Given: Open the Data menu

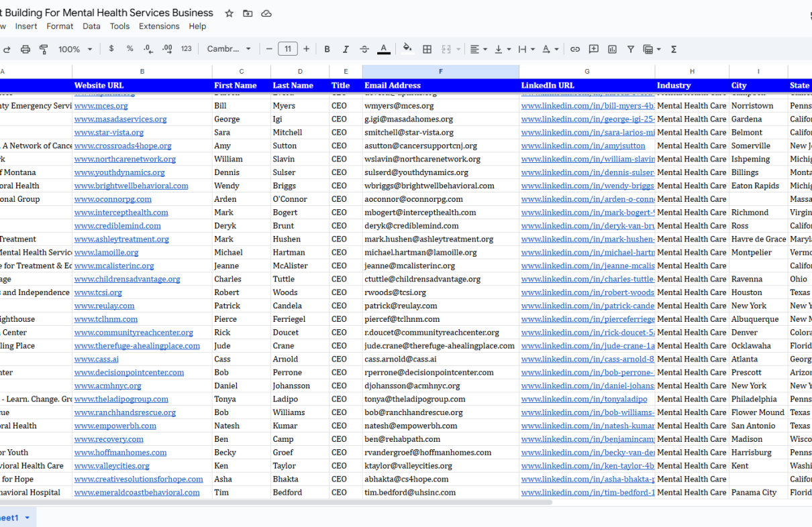Looking at the screenshot, I should [91, 26].
